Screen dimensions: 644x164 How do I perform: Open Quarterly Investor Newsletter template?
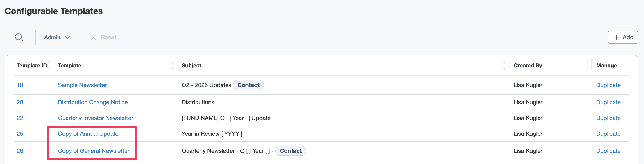[x=96, y=118]
